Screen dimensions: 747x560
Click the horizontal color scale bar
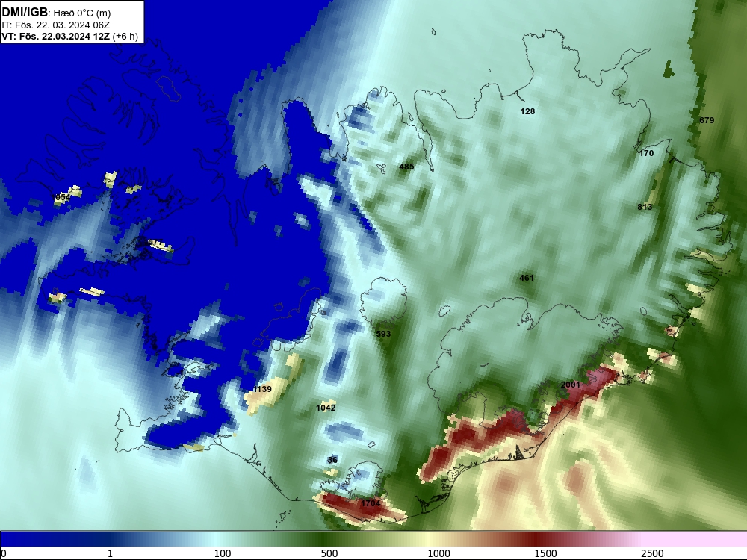pyautogui.click(x=373, y=538)
